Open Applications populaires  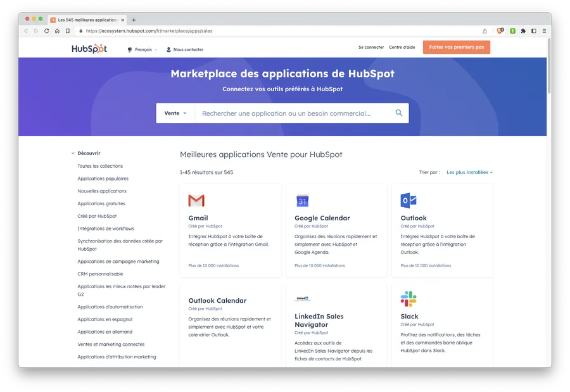click(103, 179)
